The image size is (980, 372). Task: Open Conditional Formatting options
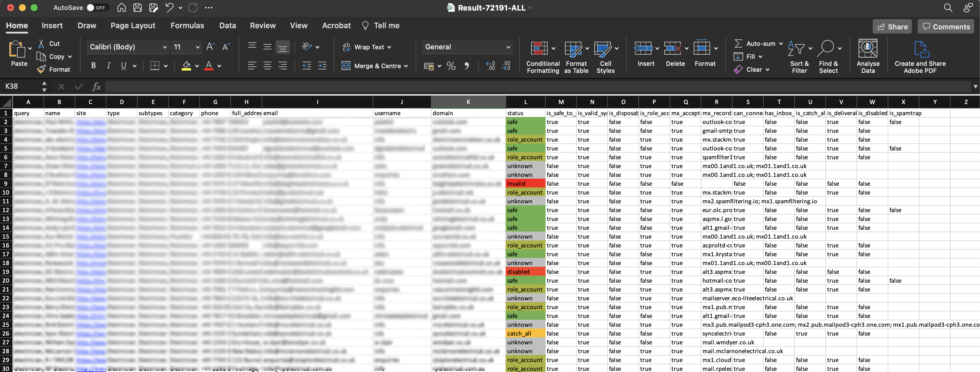[543, 56]
